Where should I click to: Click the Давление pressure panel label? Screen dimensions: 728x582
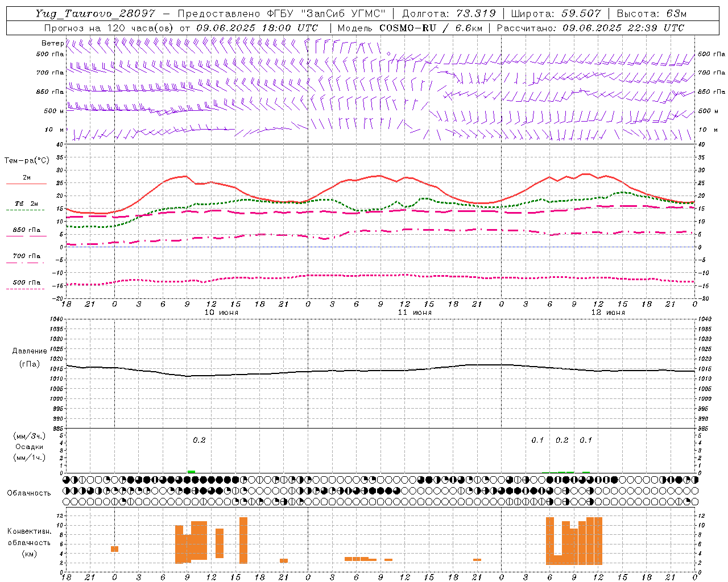point(30,351)
